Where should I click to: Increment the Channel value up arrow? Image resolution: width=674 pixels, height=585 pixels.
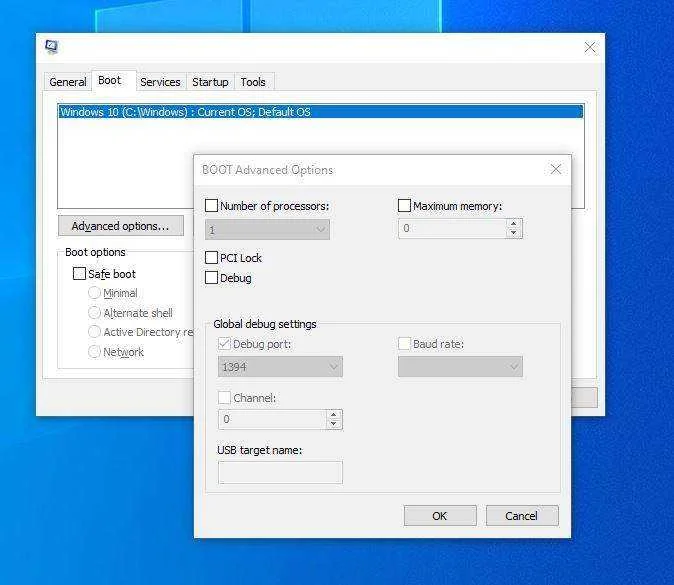point(334,414)
